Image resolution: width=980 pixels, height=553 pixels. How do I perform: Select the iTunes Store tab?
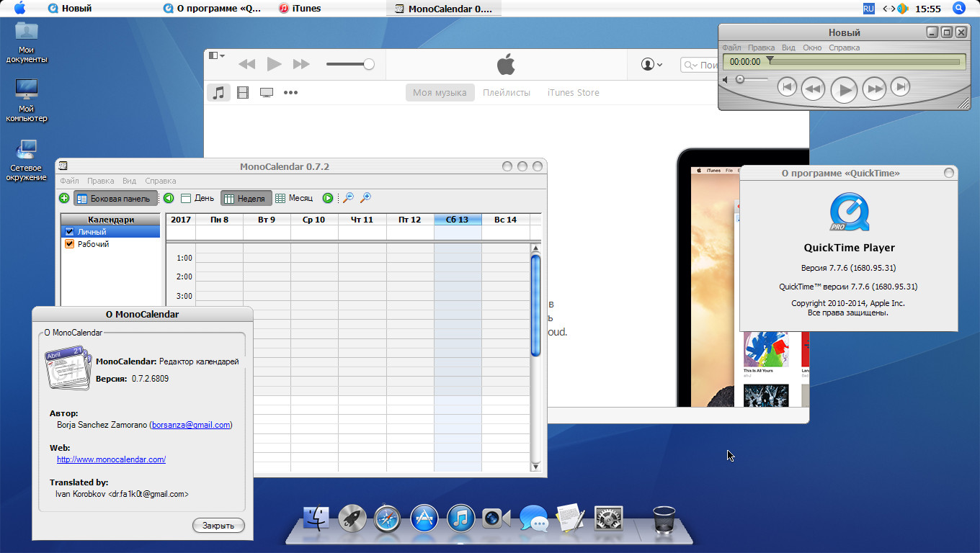coord(574,92)
